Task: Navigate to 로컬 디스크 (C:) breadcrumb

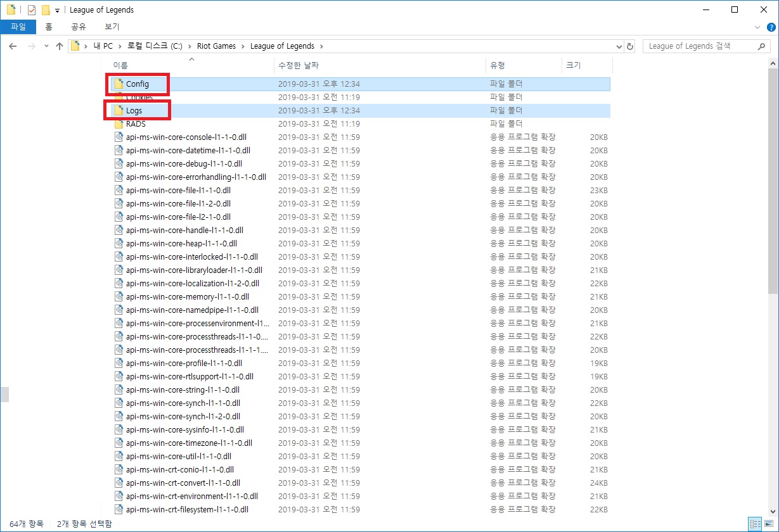Action: point(155,46)
